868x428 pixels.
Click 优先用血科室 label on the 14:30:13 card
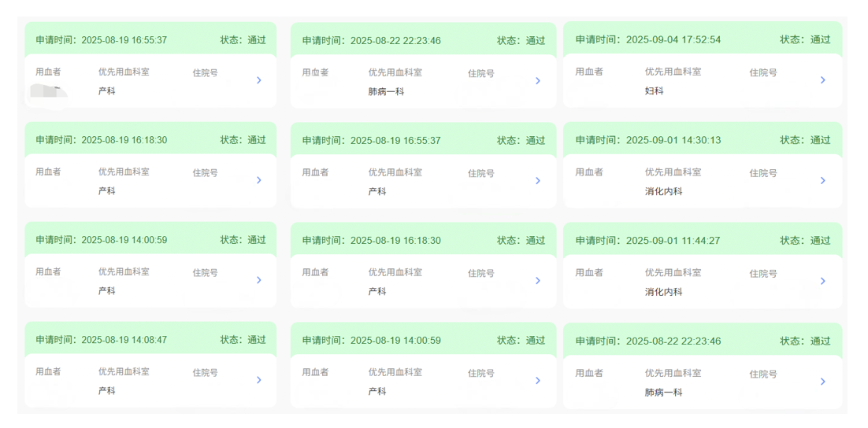click(673, 172)
